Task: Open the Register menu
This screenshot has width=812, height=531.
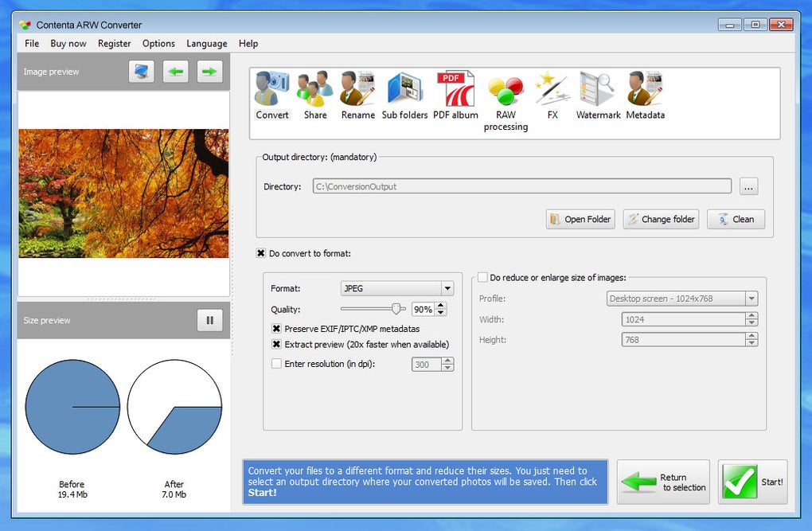Action: [x=114, y=44]
